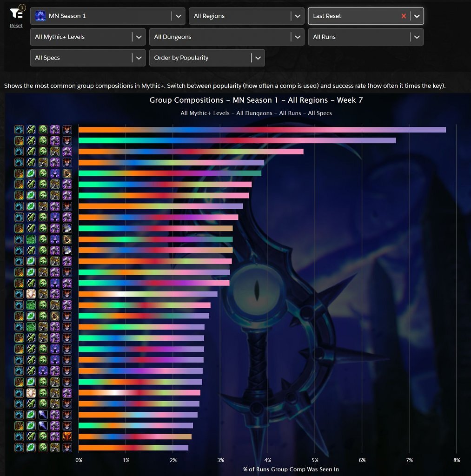This screenshot has width=471, height=476.
Task: Click the white shield healer icon in the row ending with purple helmet
Action: pyautogui.click(x=31, y=393)
